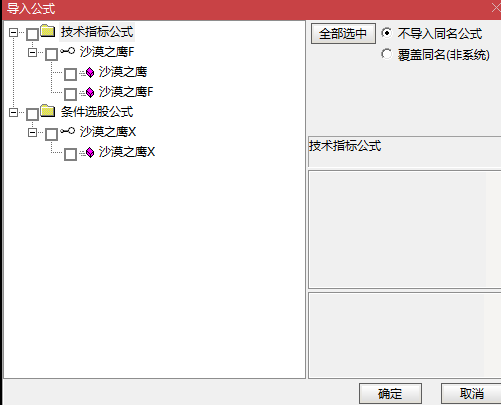Click the folder icon beside 技术指标公式
Viewport: 501px width, 405px height.
(48, 31)
